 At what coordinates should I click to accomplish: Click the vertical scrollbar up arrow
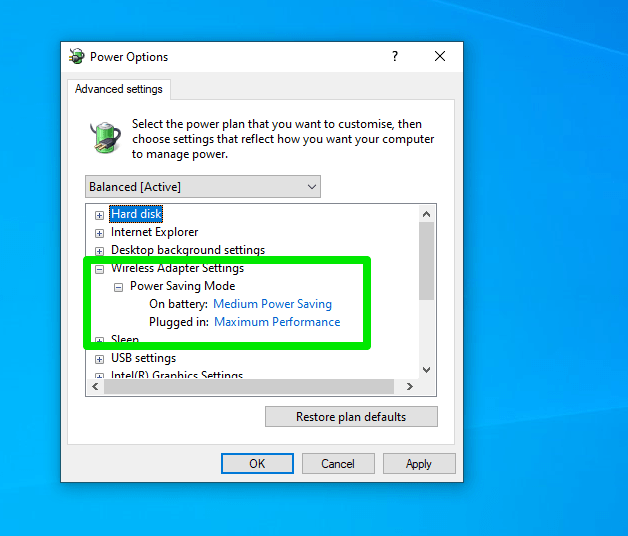pos(427,214)
